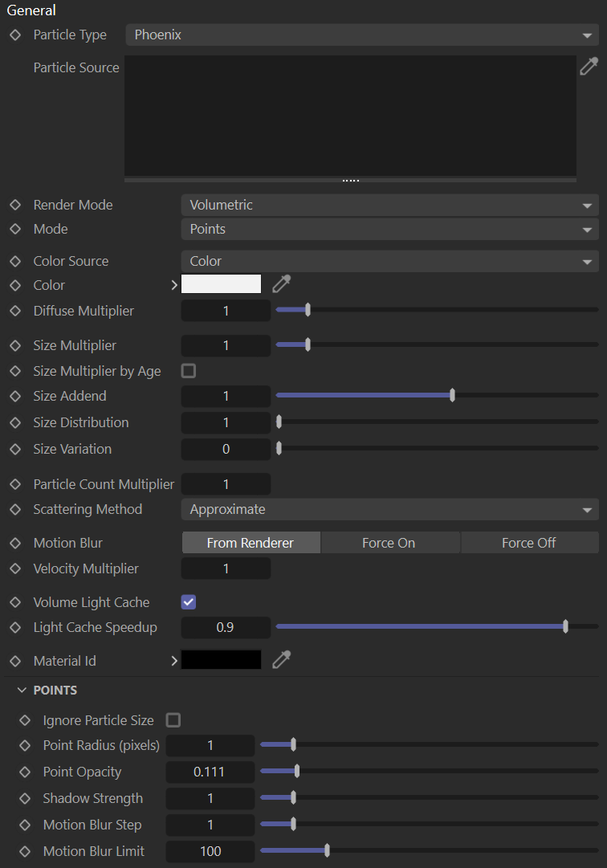Click keyframe diamond for Motion Blur Step
Image resolution: width=607 pixels, height=868 pixels.
[25, 825]
